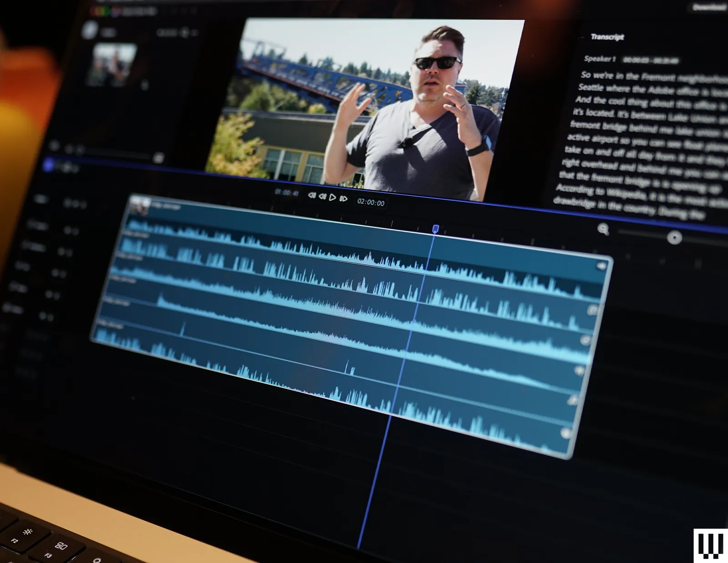
Task: Select the Transcript panel heading
Action: [x=607, y=37]
